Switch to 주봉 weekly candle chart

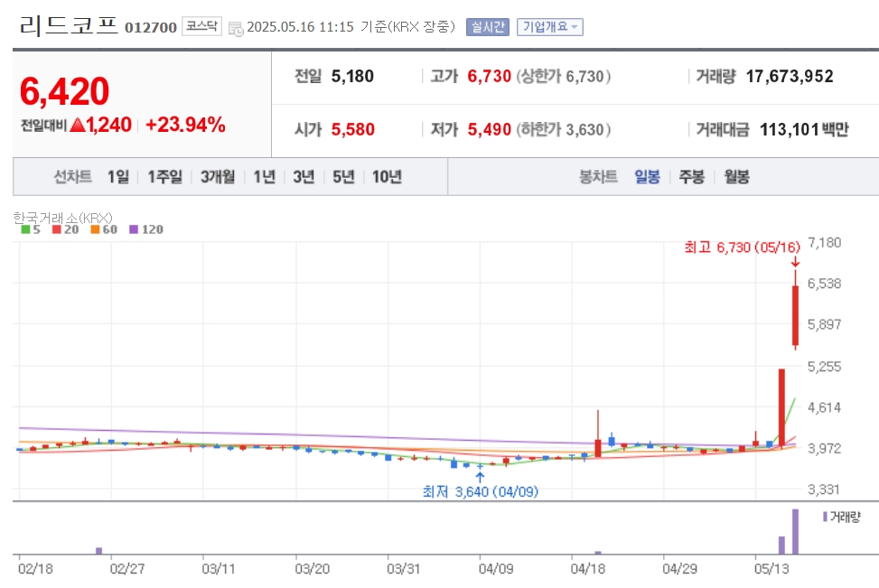point(692,177)
